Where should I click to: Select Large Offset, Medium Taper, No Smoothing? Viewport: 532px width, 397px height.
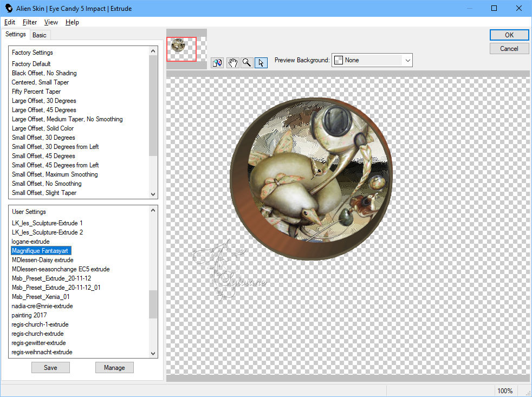tap(67, 119)
